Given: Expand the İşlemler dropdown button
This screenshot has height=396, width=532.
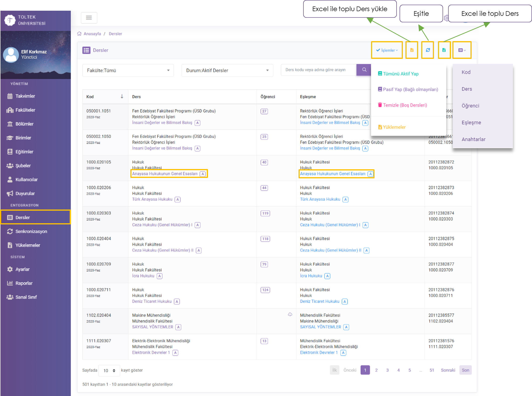Looking at the screenshot, I should pos(387,50).
